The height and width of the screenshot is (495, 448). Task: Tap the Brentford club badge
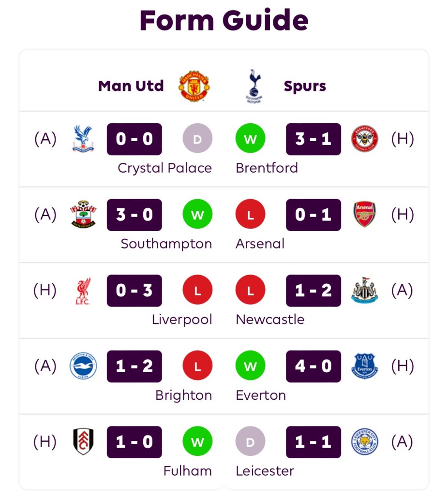point(365,139)
